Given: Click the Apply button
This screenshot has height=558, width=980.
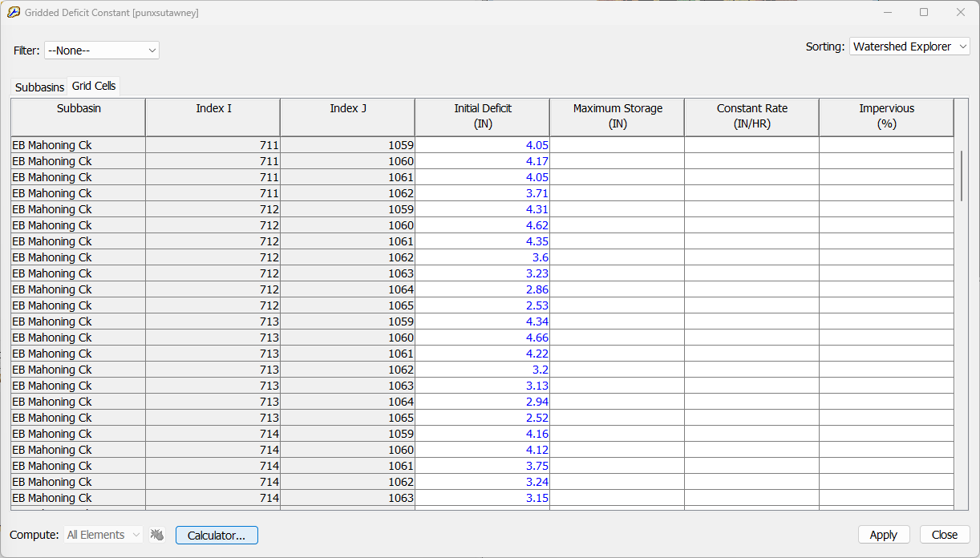Looking at the screenshot, I should (x=884, y=535).
